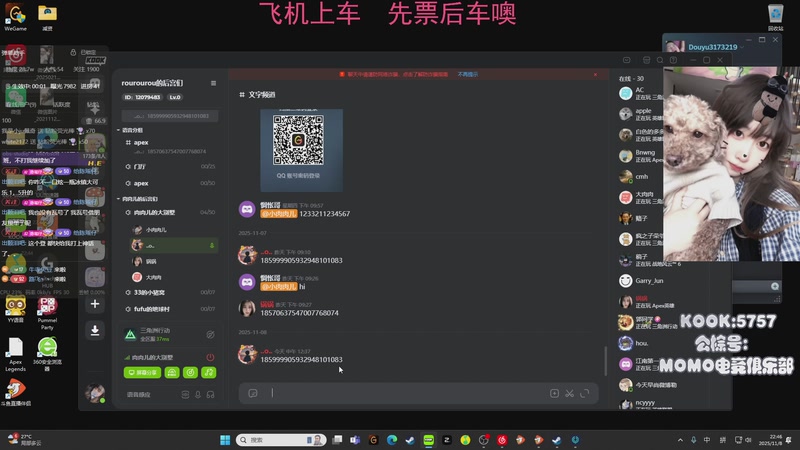
Task: Join the voice channel showing 00/25
Action: pos(170,166)
